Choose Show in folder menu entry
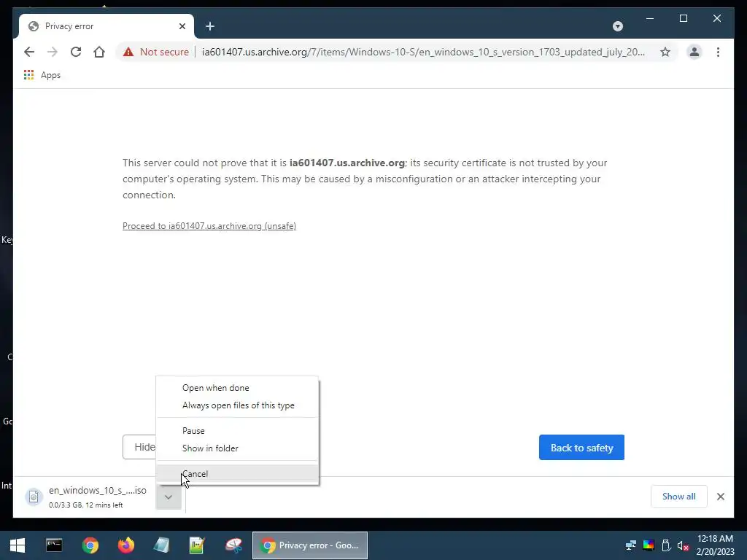 click(237, 448)
